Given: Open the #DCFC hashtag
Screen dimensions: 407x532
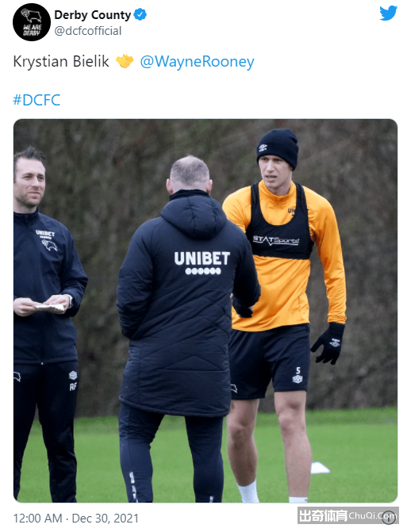Looking at the screenshot, I should tap(36, 100).
